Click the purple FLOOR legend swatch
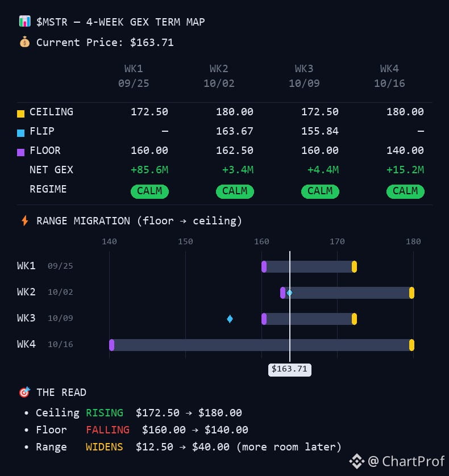The width and height of the screenshot is (449, 476). 20,152
